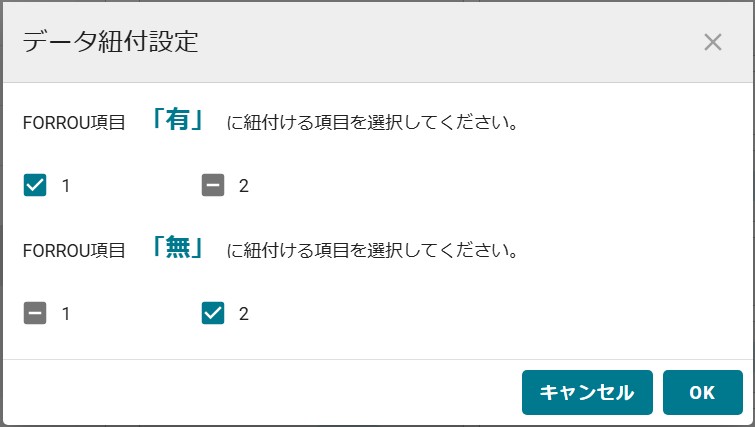Screen dimensions: 755x427
Task: Click empty gray header area right of the title
Action: pos(450,42)
